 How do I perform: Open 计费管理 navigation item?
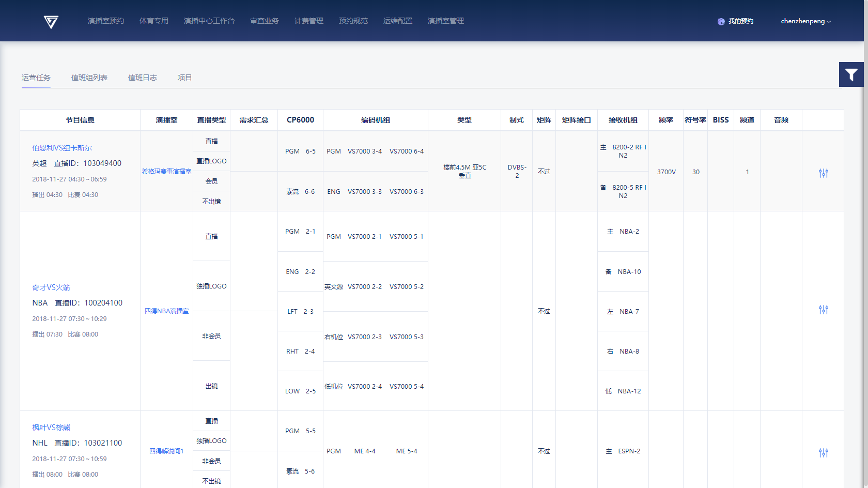(x=309, y=21)
